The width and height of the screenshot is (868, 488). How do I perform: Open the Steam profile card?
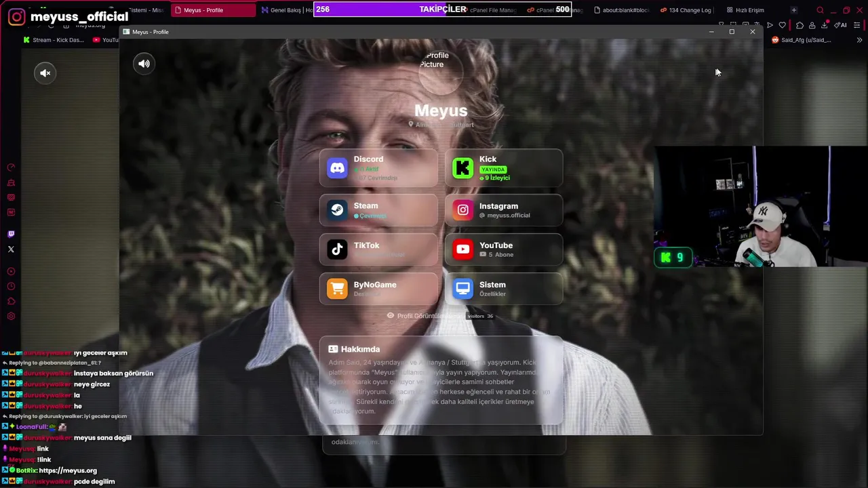pyautogui.click(x=379, y=210)
